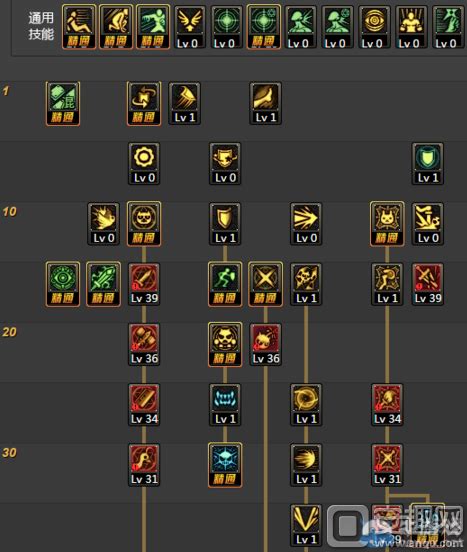
Task: Click the gas mask mastery skill in row 20
Action: (225, 344)
